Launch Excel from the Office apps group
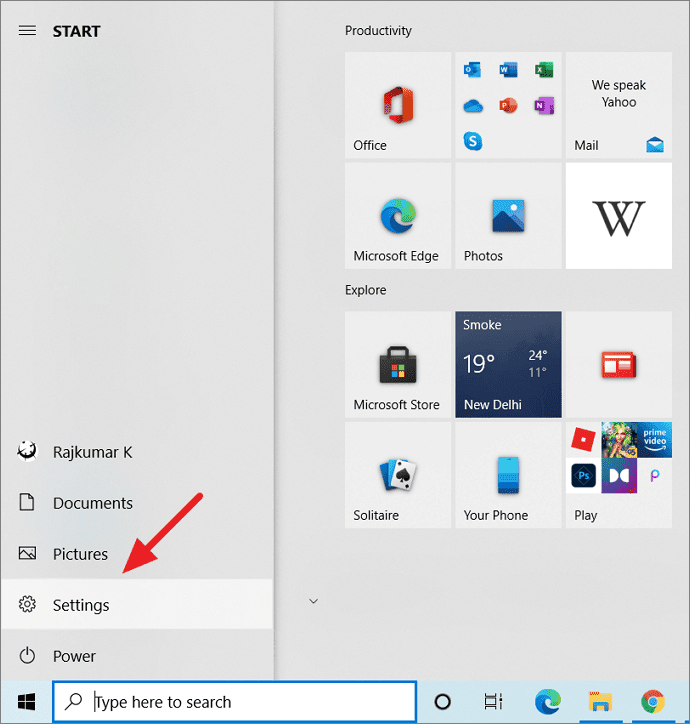 tap(544, 70)
